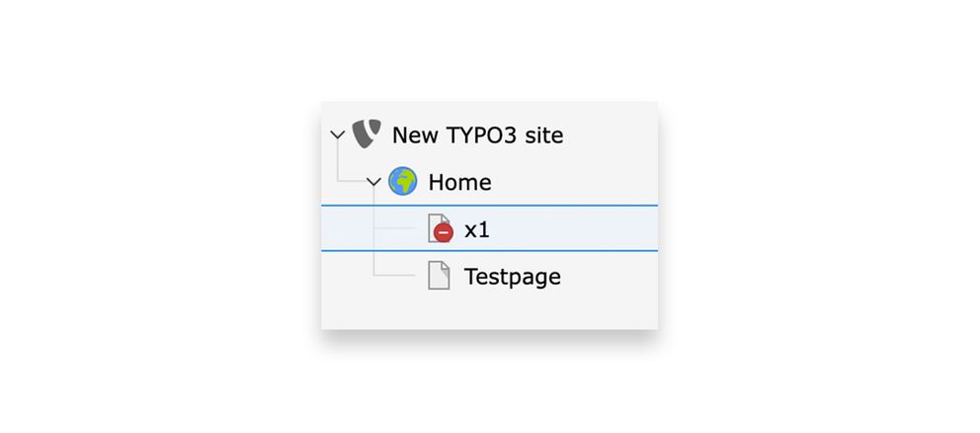This screenshot has height=433, width=980.
Task: Select the Home page label
Action: coord(459,183)
